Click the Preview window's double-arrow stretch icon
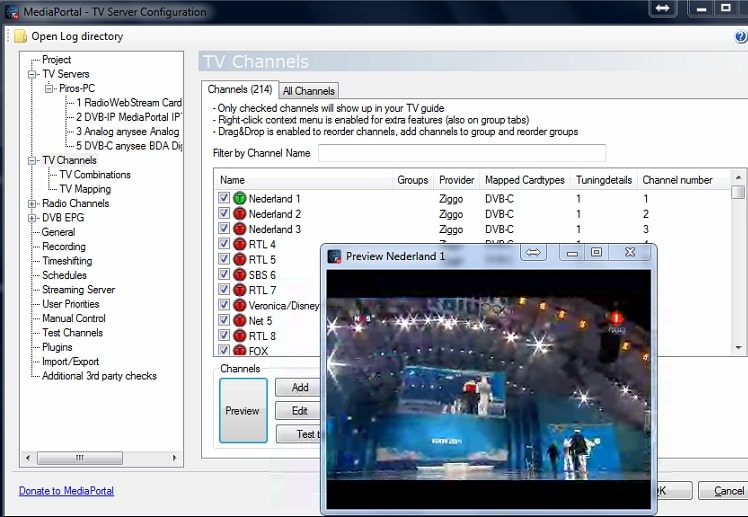 [x=533, y=252]
